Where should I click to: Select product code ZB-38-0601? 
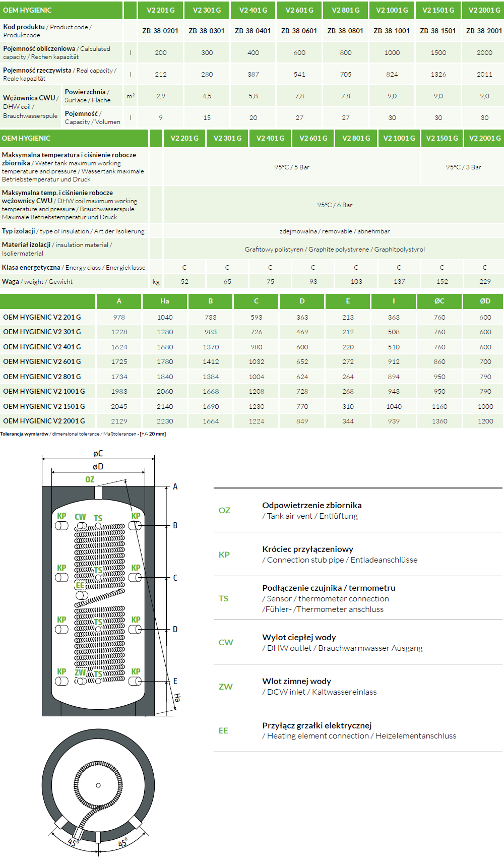point(299,31)
